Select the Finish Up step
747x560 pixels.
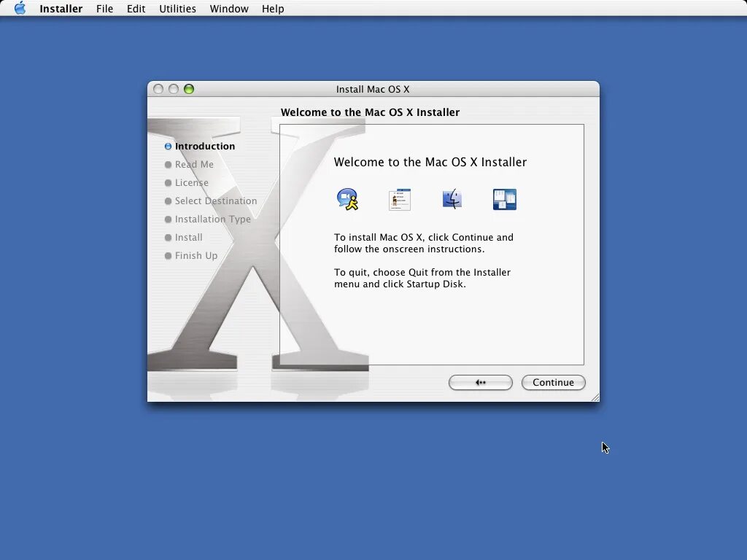pyautogui.click(x=196, y=256)
